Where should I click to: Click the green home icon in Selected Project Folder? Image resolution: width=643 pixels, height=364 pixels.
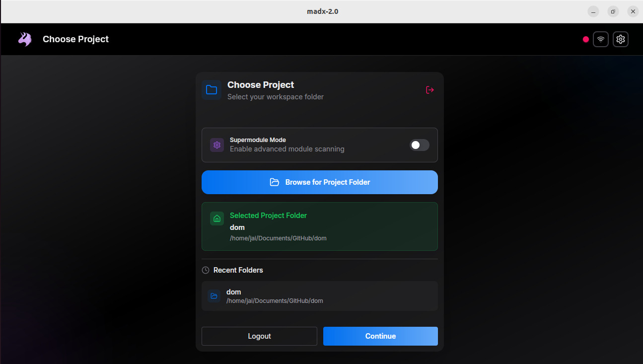(x=217, y=218)
